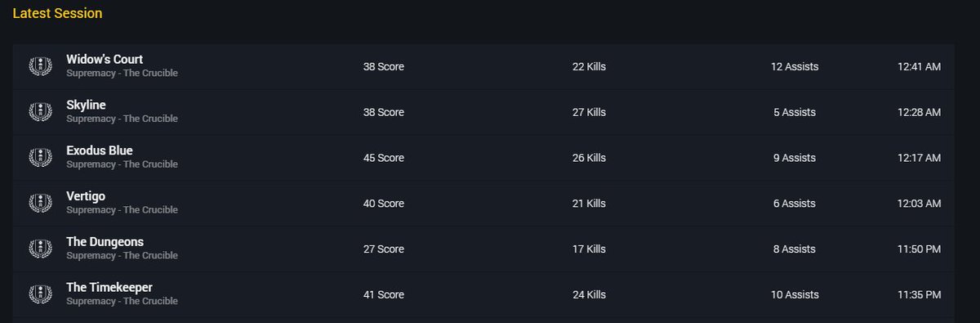Screen dimensions: 980x323
Task: Open The Dungeons match report
Action: (x=483, y=249)
